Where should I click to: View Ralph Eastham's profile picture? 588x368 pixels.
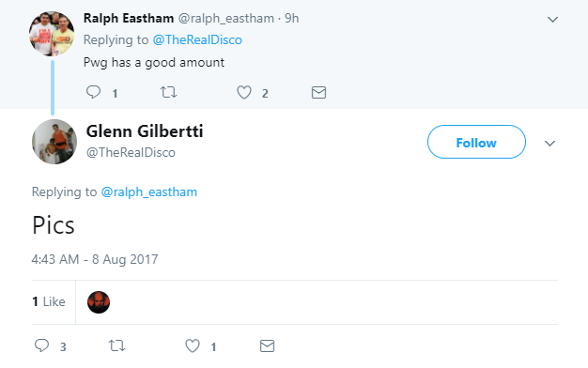[52, 34]
